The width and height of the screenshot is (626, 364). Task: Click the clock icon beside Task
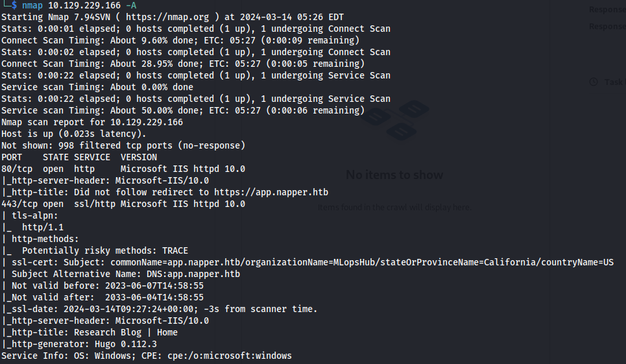(593, 82)
